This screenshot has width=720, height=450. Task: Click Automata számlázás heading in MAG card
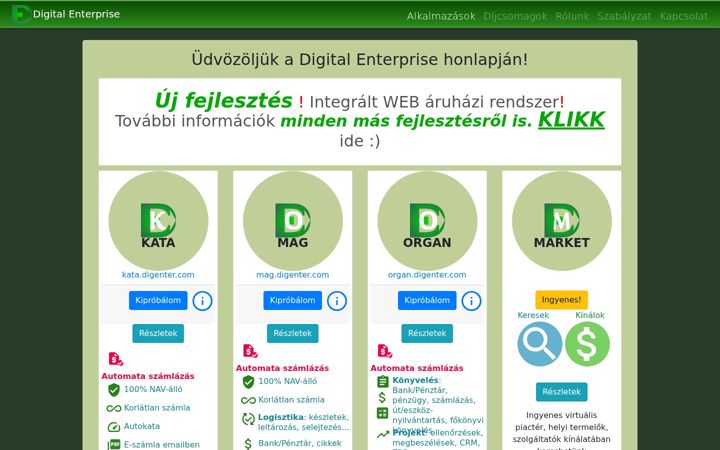(x=282, y=368)
